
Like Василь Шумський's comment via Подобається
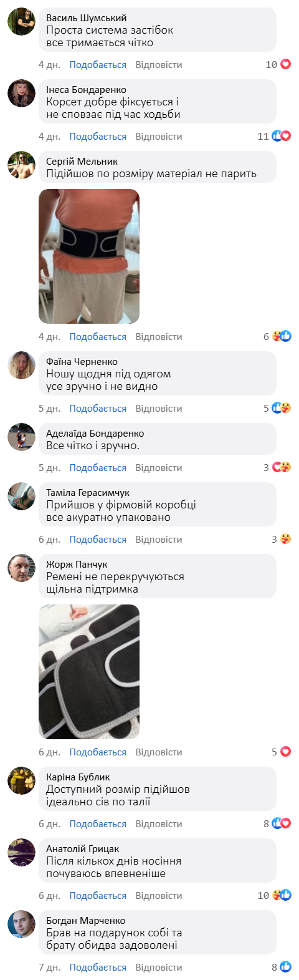pyautogui.click(x=98, y=65)
